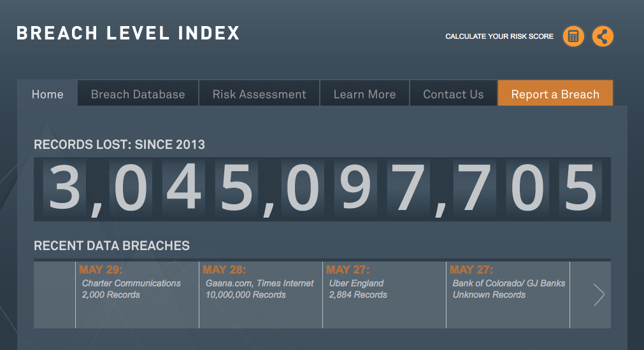Click the orange share icon
Image resolution: width=644 pixels, height=350 pixels.
603,36
